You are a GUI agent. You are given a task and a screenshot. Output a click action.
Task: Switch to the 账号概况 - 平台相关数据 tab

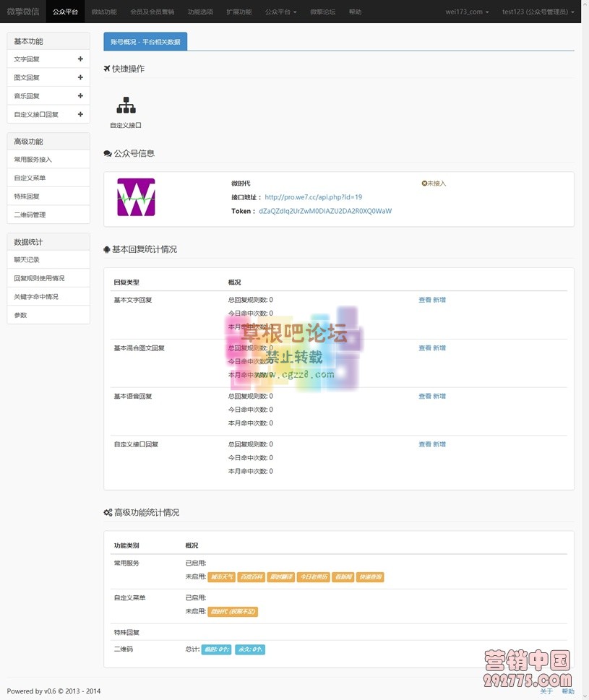(x=145, y=41)
